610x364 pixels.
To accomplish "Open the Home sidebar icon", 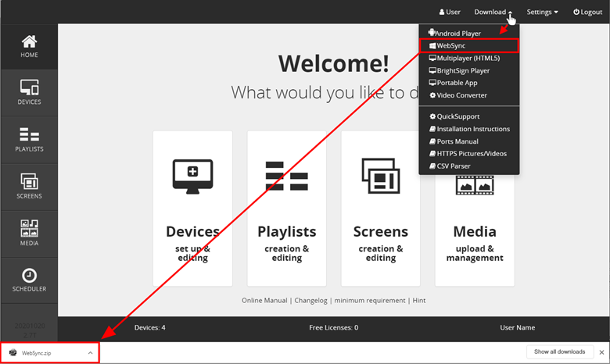I will click(x=29, y=46).
